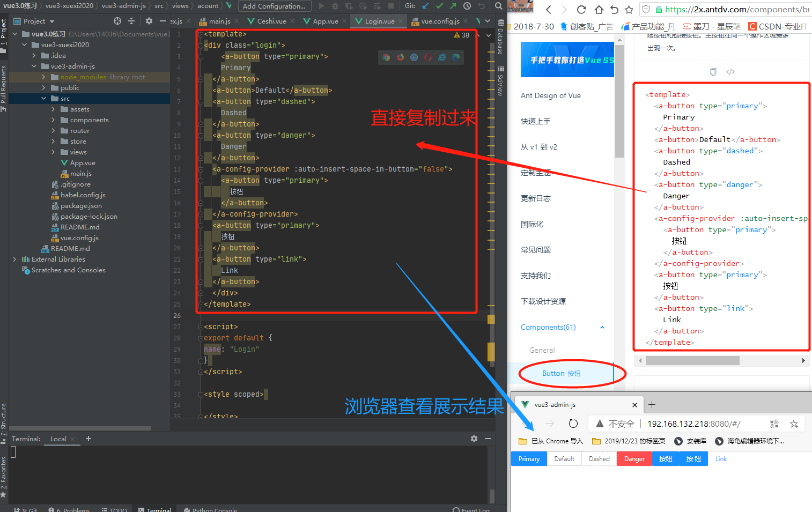Open Search Everywhere with the magnifier icon
812x512 pixels.
[x=498, y=6]
